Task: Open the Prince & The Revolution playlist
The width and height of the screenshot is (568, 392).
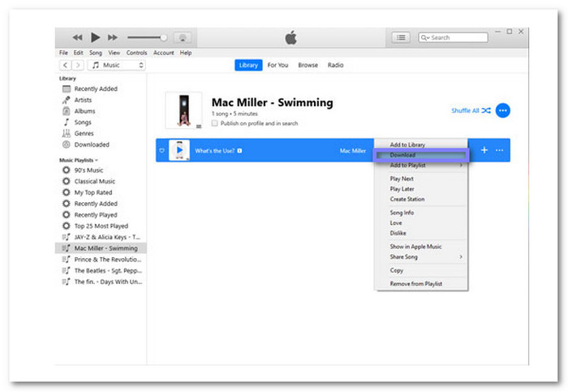Action: (101, 260)
